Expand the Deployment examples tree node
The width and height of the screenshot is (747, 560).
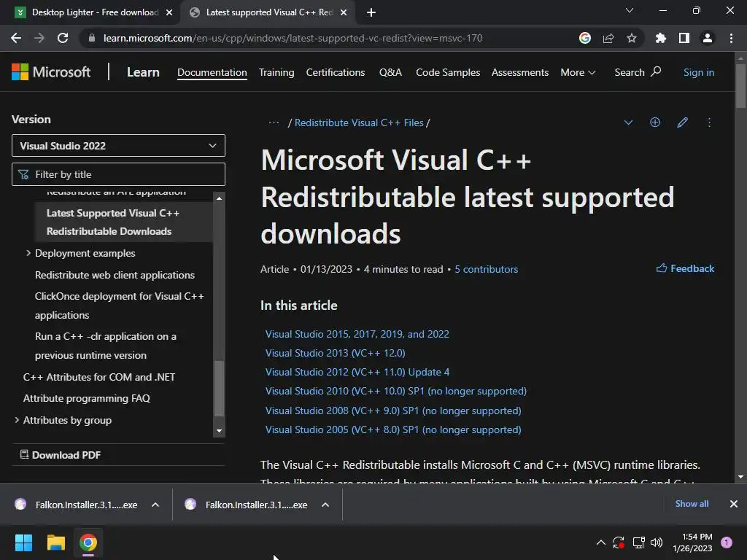[28, 253]
